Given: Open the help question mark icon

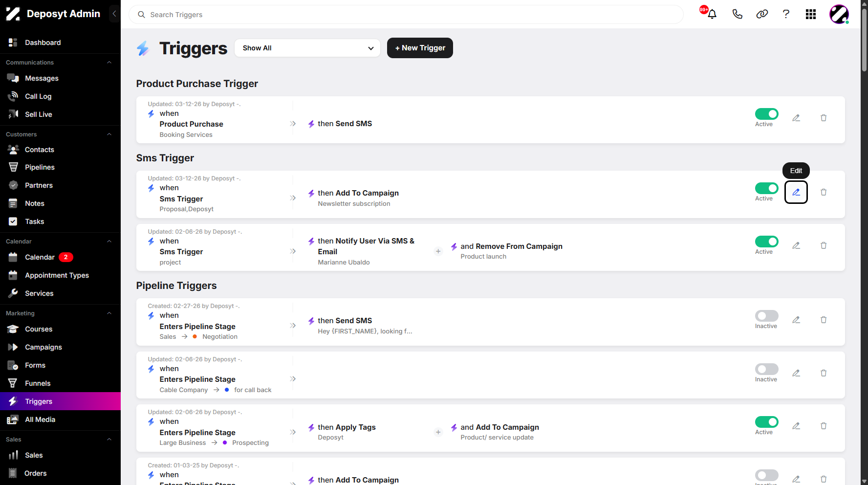Looking at the screenshot, I should (x=786, y=14).
